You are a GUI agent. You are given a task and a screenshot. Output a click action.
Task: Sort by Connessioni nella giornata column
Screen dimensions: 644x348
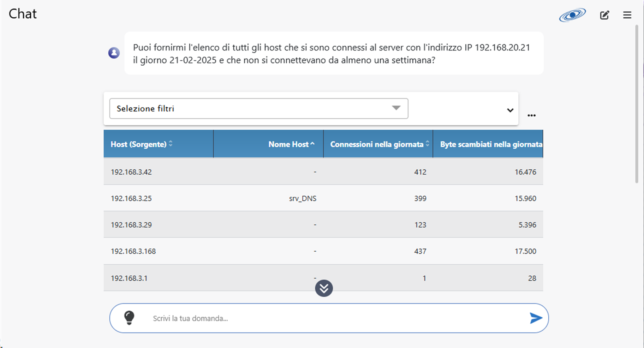pyautogui.click(x=378, y=144)
